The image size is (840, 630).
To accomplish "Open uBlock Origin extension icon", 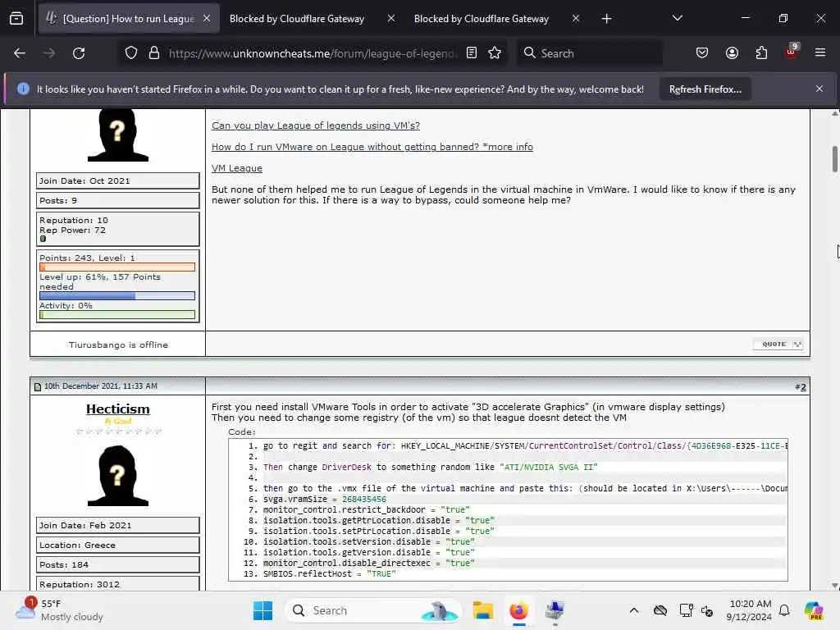I will [792, 52].
